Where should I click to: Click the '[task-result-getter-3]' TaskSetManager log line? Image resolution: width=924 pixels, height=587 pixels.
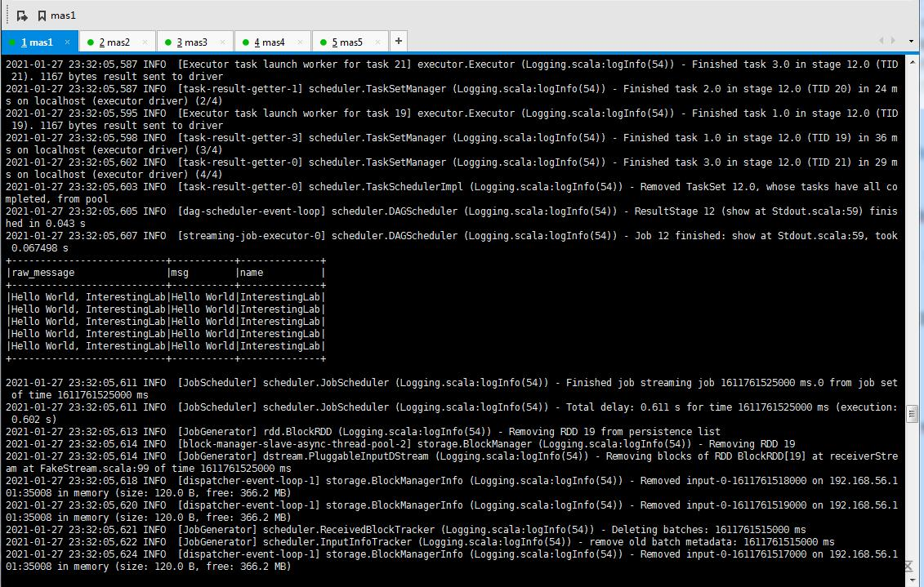pyautogui.click(x=452, y=144)
